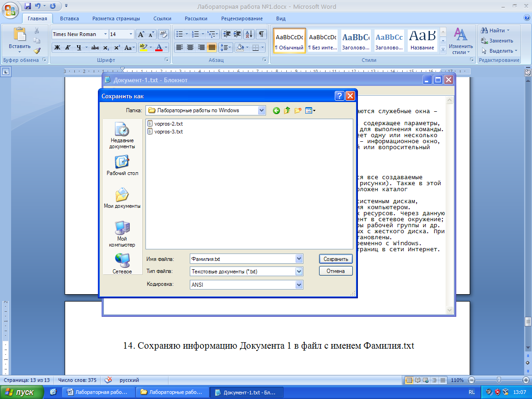Image resolution: width=532 pixels, height=399 pixels.
Task: Click the Office button in Word
Action: (10, 10)
